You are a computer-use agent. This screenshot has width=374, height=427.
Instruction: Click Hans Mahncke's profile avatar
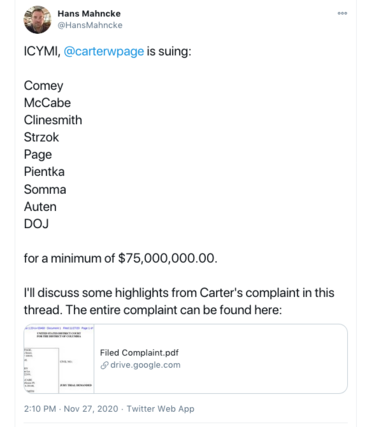pyautogui.click(x=37, y=19)
